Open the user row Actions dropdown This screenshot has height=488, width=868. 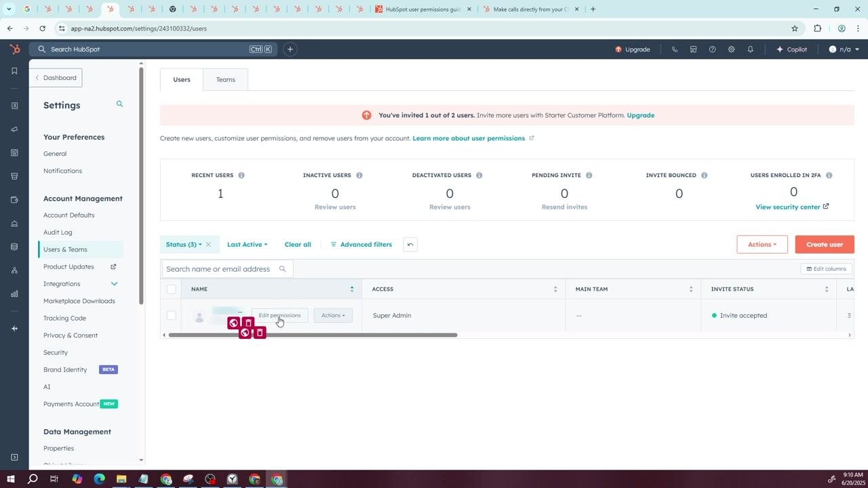click(333, 315)
